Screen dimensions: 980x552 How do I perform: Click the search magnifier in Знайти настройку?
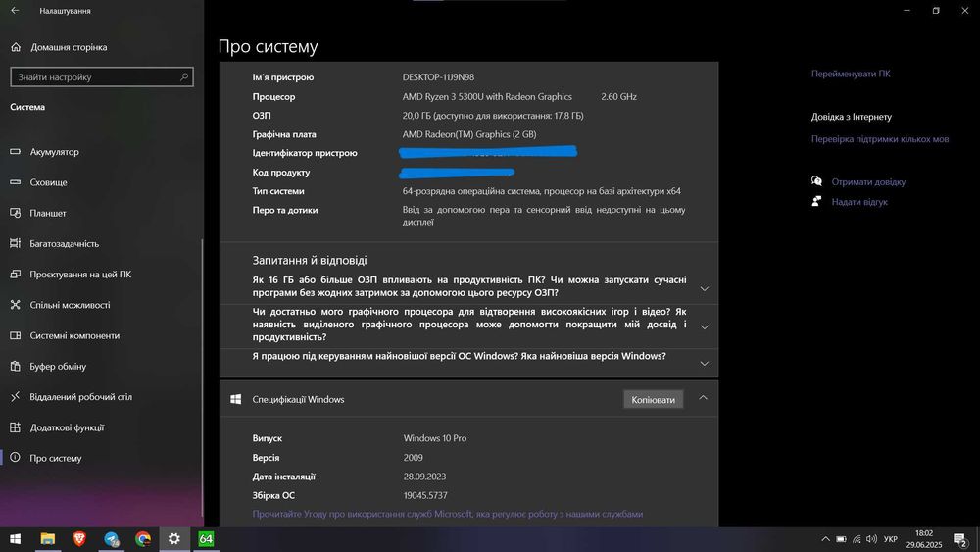click(x=184, y=76)
